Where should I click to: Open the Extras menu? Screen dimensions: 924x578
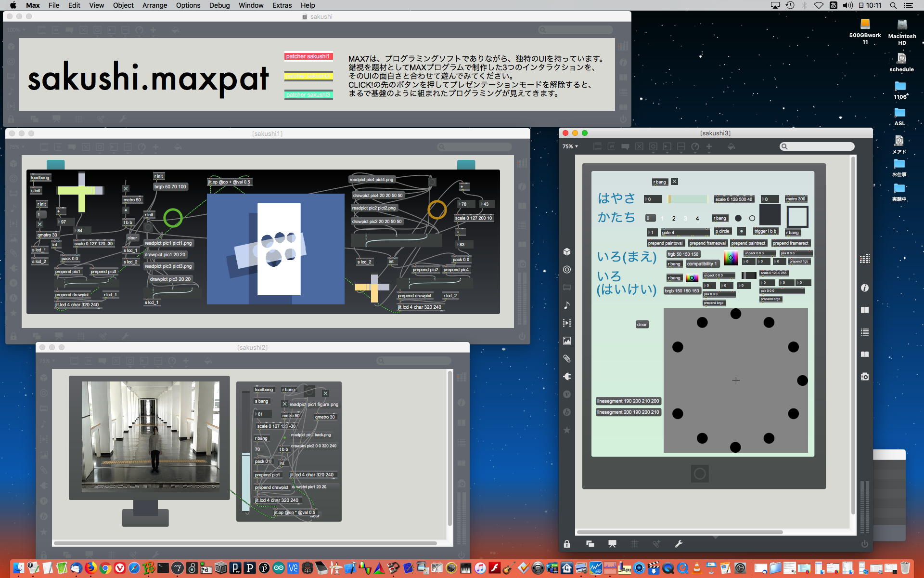282,5
